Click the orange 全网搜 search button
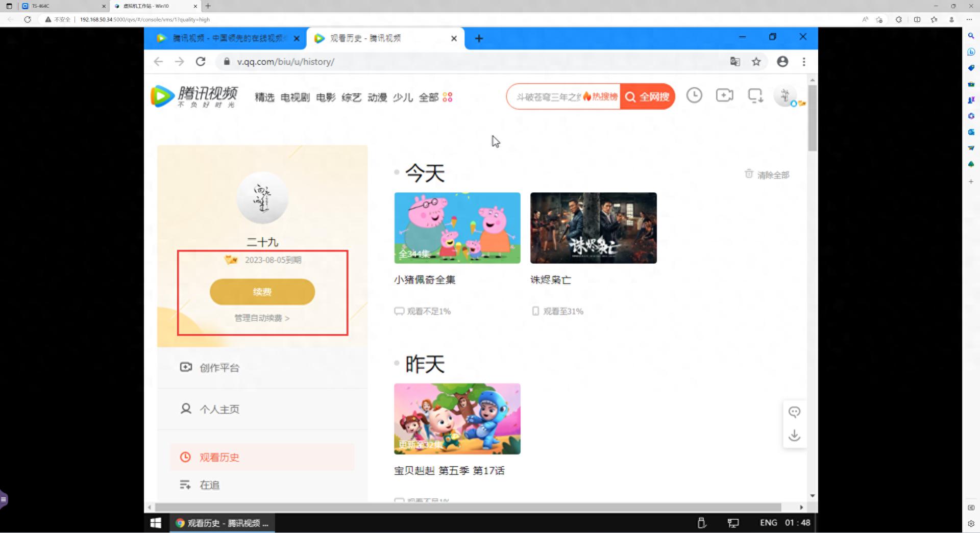Image resolution: width=980 pixels, height=533 pixels. tap(647, 96)
